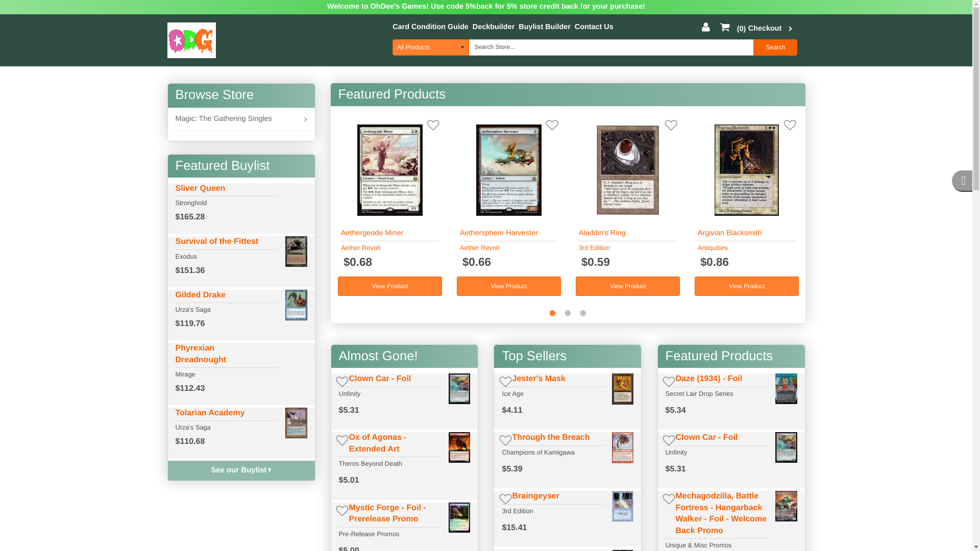Click Antiquities set link

[x=713, y=248]
